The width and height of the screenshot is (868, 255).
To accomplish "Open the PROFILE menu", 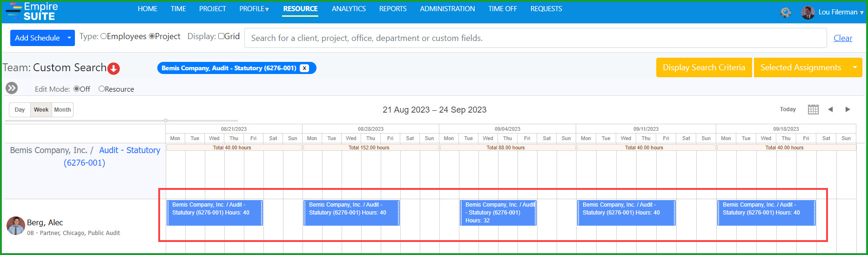I will point(254,9).
